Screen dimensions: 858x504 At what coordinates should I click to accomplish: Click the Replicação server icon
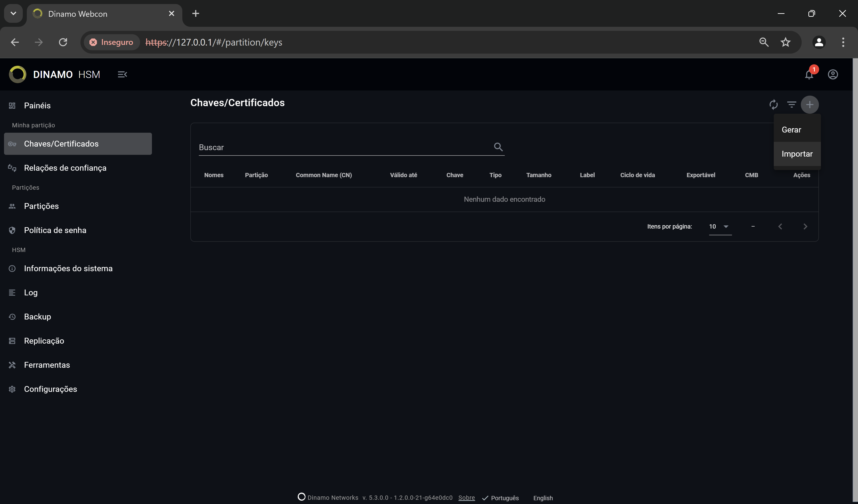click(12, 341)
